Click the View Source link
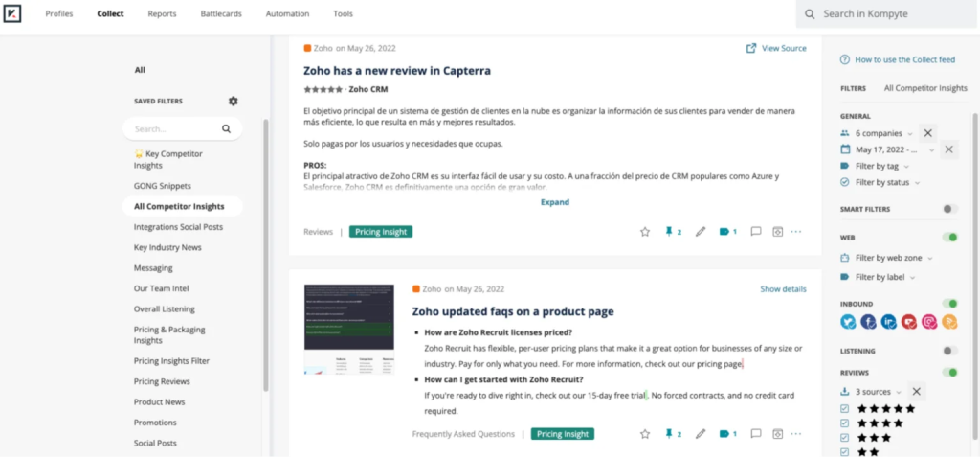 (776, 48)
